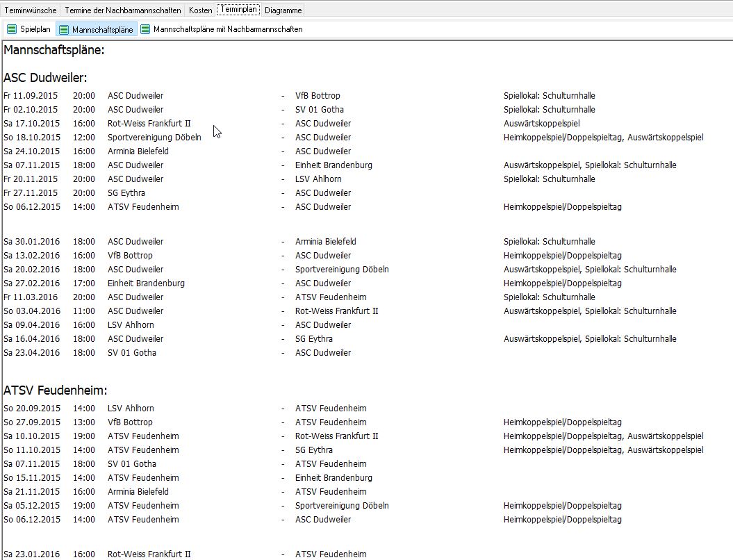Show Mannschaftspläne mit Nachbarmannschaften view
The width and height of the screenshot is (733, 560).
pos(227,29)
